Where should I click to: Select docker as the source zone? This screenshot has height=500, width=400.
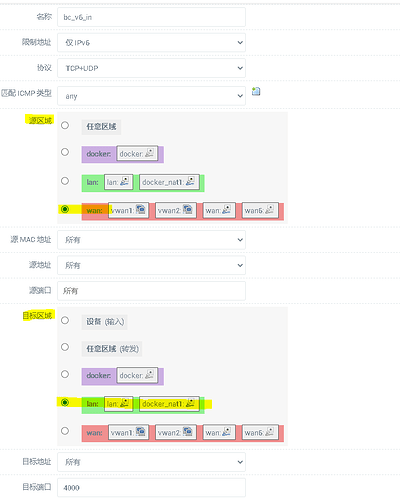pyautogui.click(x=65, y=152)
